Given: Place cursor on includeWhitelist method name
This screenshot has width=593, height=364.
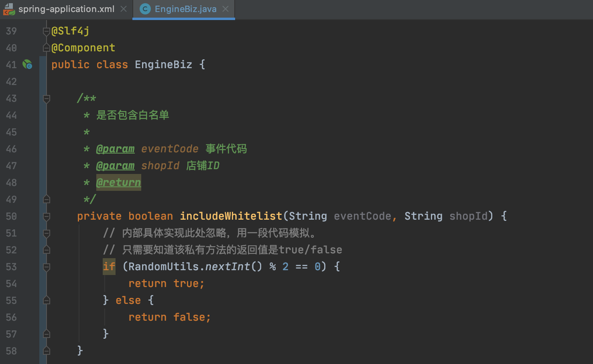Looking at the screenshot, I should 231,216.
